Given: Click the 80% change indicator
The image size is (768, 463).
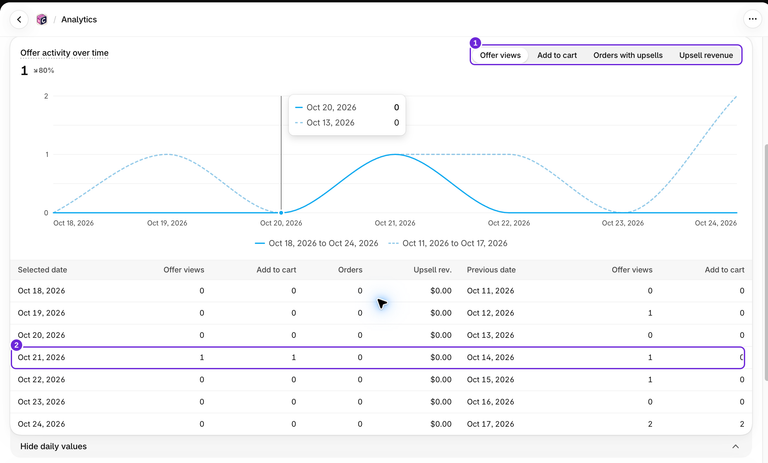Looking at the screenshot, I should point(44,71).
